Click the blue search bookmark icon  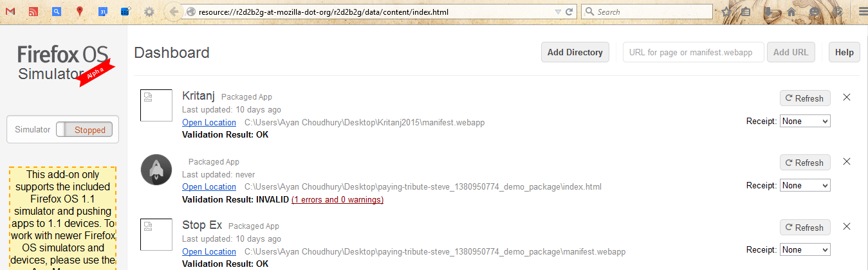coord(57,12)
